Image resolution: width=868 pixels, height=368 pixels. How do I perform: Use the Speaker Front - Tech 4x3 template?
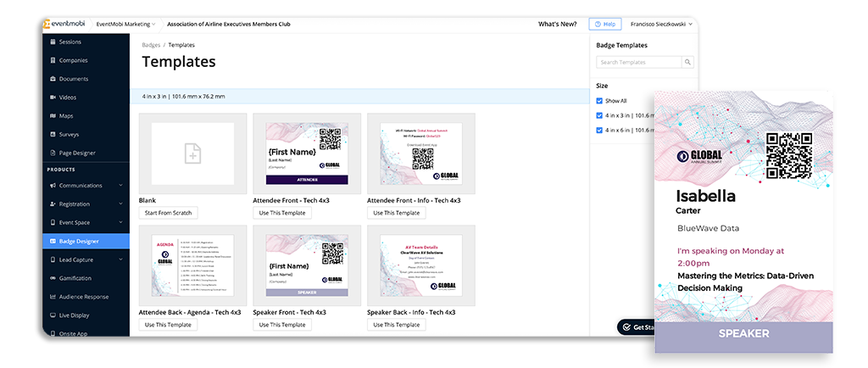point(282,325)
